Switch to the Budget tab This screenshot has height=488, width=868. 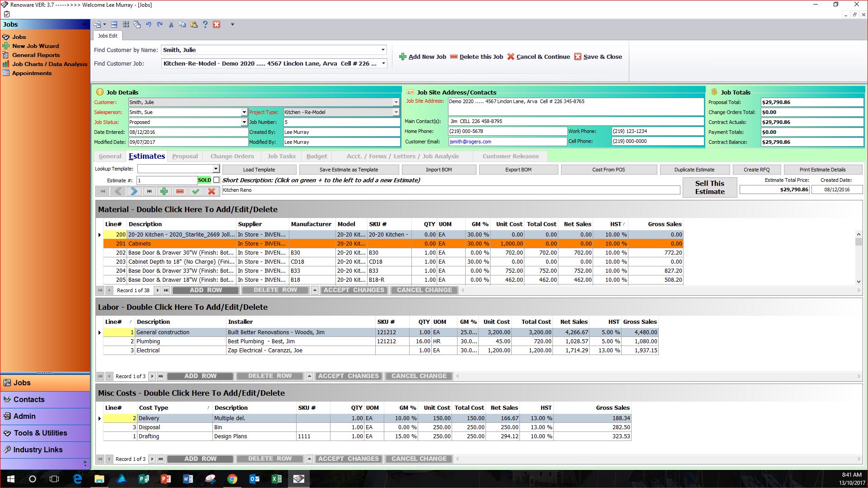tap(316, 156)
